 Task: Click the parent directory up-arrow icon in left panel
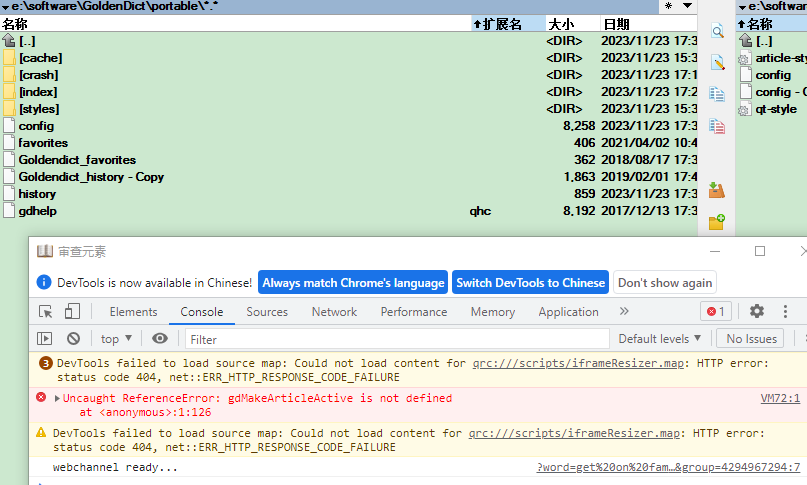pyautogui.click(x=9, y=40)
